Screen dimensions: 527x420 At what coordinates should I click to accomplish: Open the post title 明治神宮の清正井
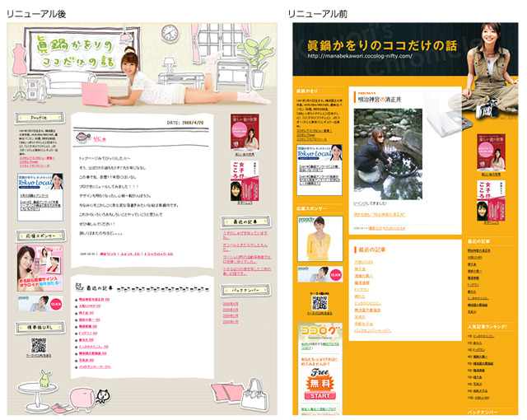[379, 99]
